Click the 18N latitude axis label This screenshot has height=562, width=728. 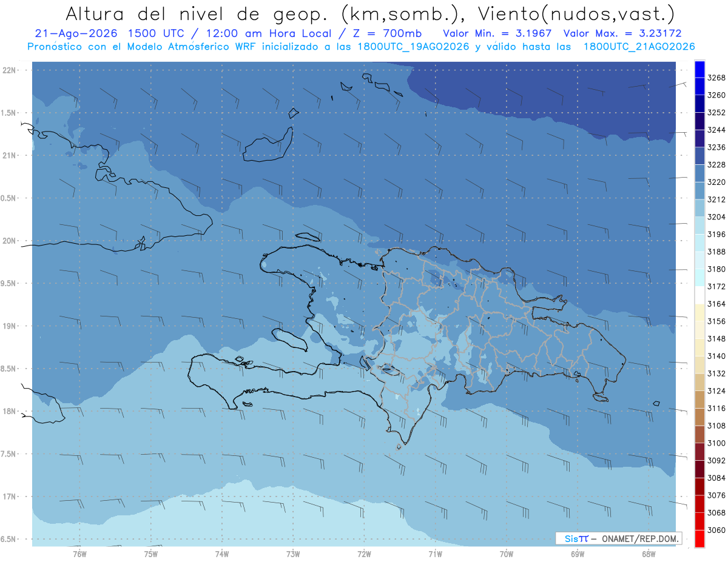click(x=9, y=411)
